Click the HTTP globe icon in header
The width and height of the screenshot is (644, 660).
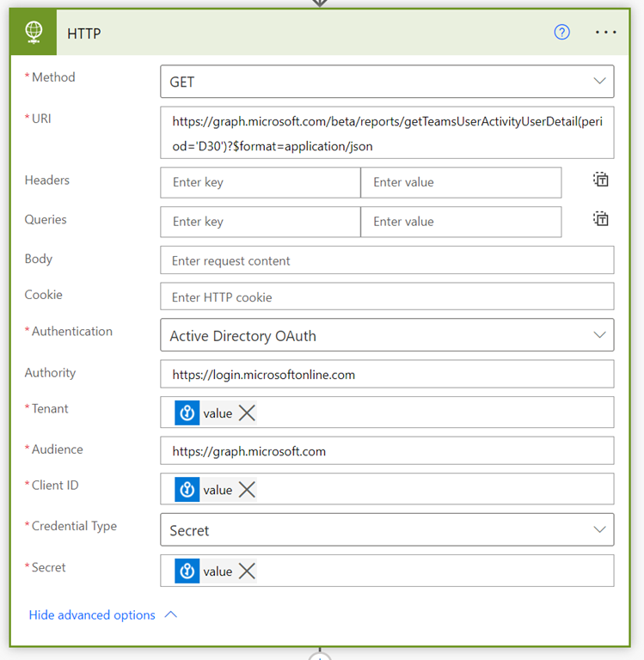[x=34, y=33]
